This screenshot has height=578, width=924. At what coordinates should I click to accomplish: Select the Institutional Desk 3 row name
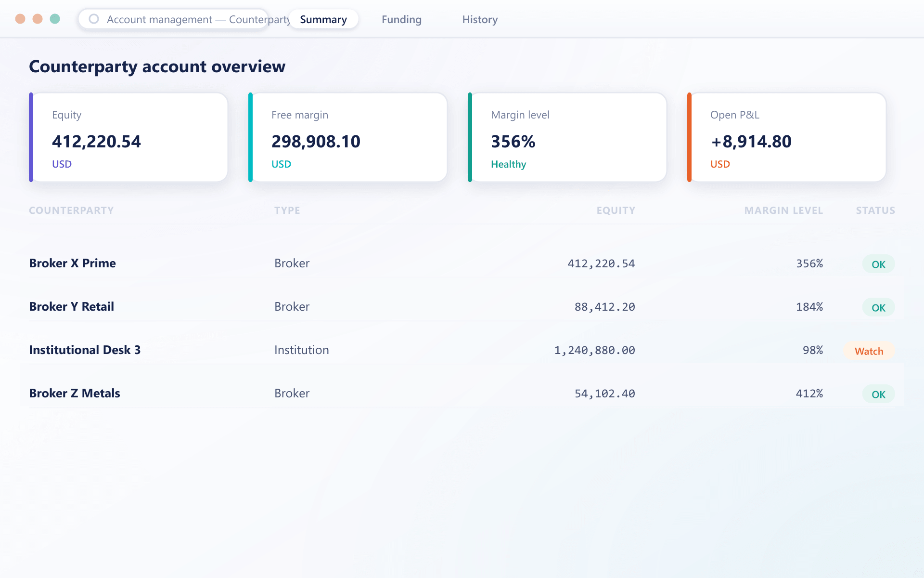click(85, 350)
